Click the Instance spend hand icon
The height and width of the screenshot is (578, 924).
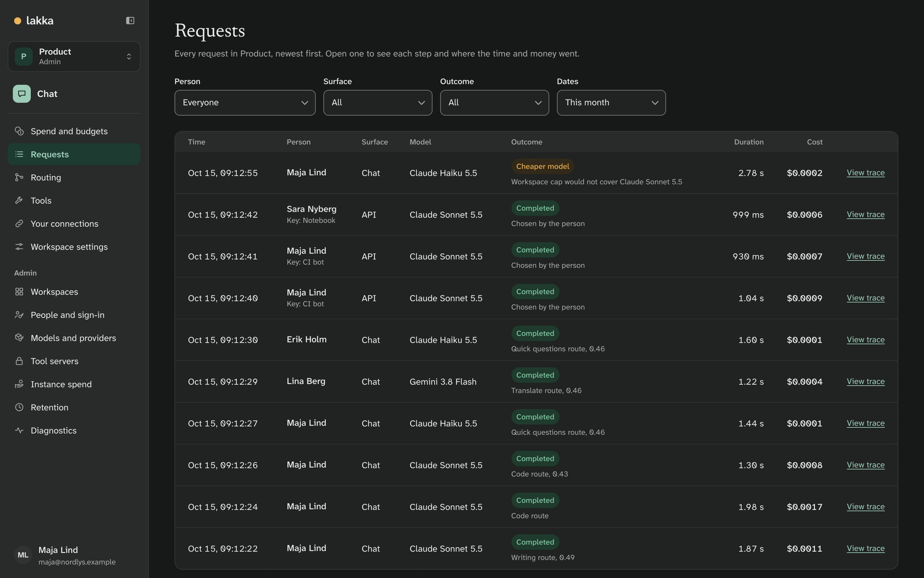[x=19, y=384]
